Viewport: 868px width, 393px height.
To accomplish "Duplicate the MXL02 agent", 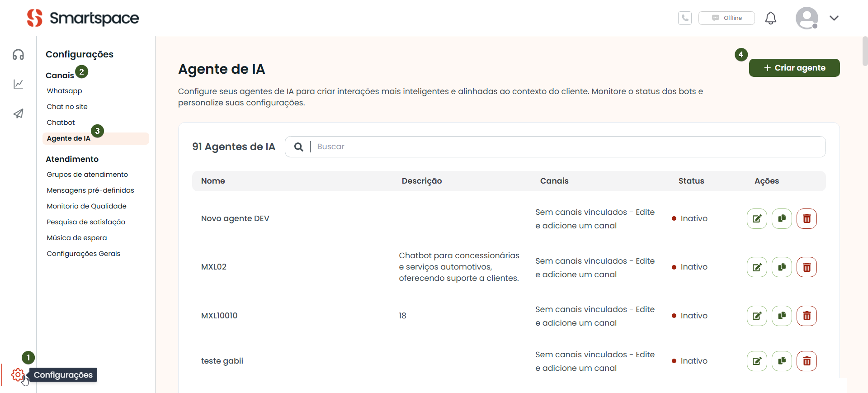I will click(782, 267).
